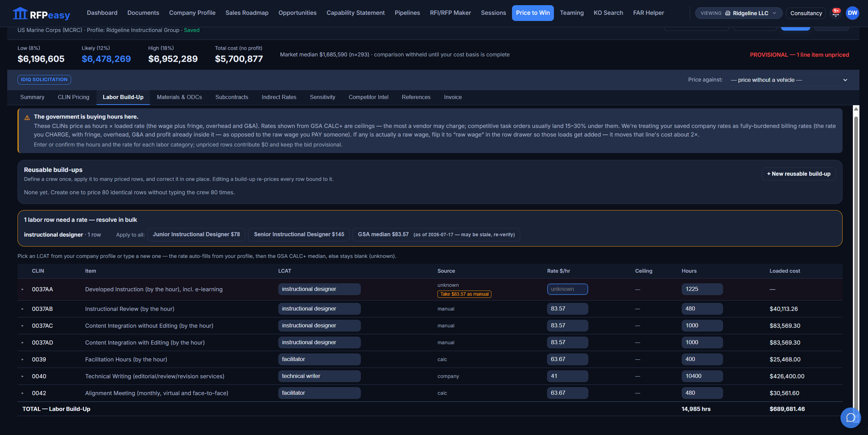The image size is (868, 435).
Task: Apply GSA median $83.57 rate to all
Action: point(436,235)
